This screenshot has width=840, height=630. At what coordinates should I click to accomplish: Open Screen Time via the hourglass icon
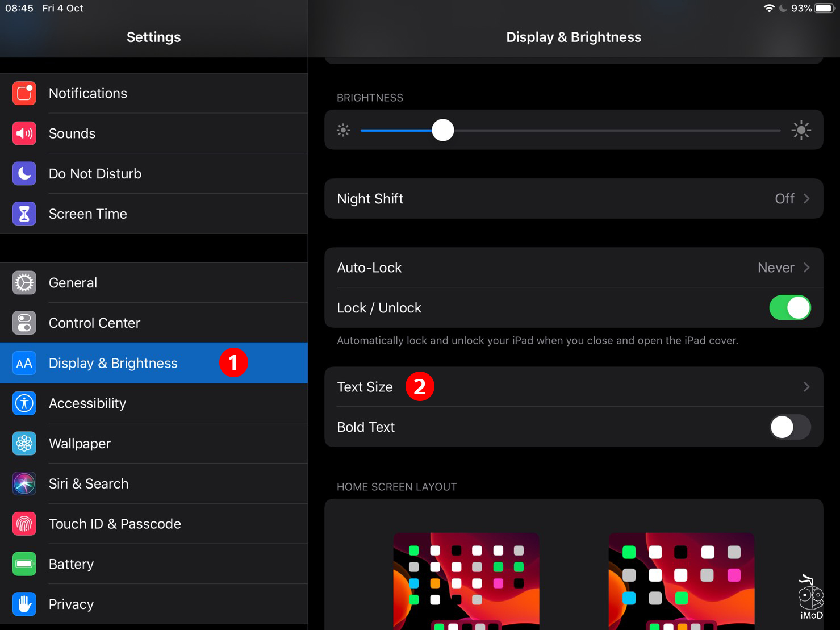click(x=24, y=214)
